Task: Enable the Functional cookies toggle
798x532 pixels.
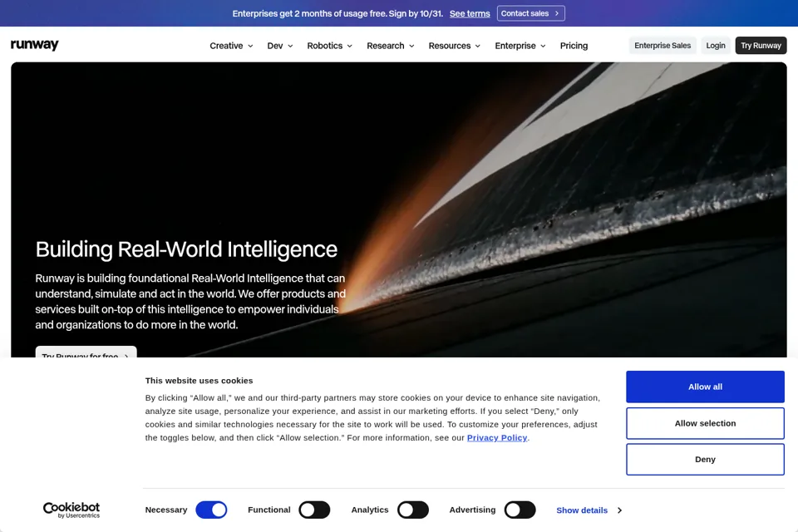Action: pos(314,510)
